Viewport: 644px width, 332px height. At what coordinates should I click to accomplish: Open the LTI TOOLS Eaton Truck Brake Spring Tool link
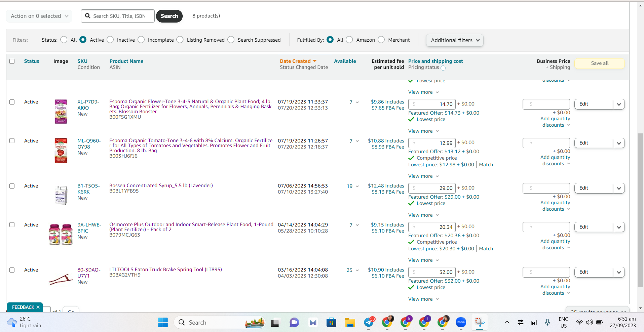165,269
